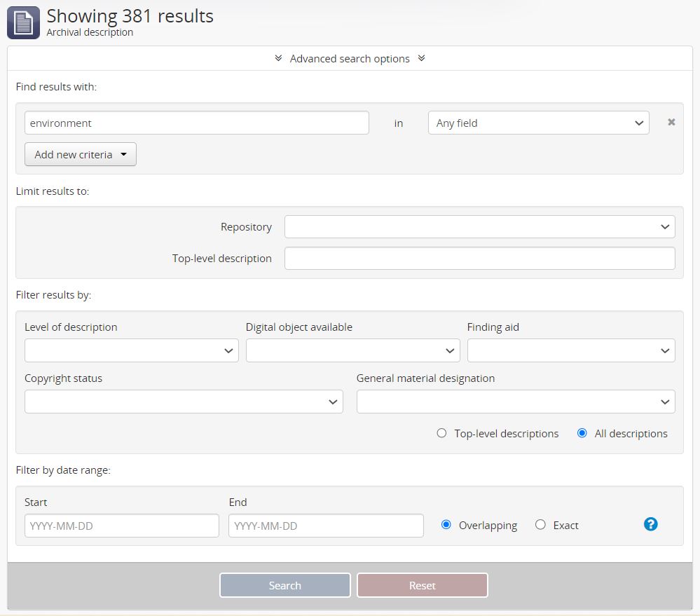The width and height of the screenshot is (700, 616).
Task: Click the right double-chevron beside Advanced search options
Action: pyautogui.click(x=421, y=59)
